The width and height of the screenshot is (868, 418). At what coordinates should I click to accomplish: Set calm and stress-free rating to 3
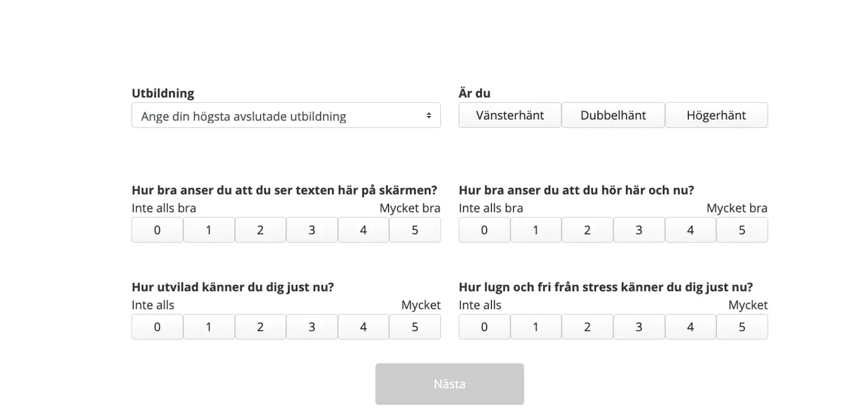[x=638, y=327]
